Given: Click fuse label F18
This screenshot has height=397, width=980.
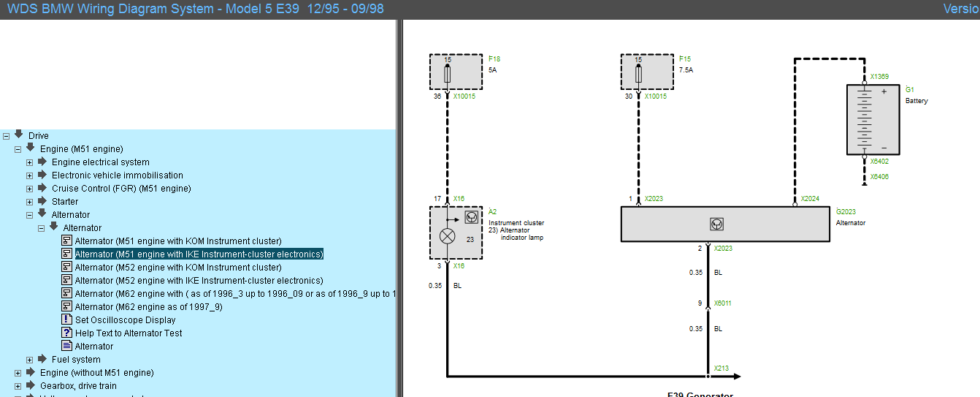Looking at the screenshot, I should [494, 59].
